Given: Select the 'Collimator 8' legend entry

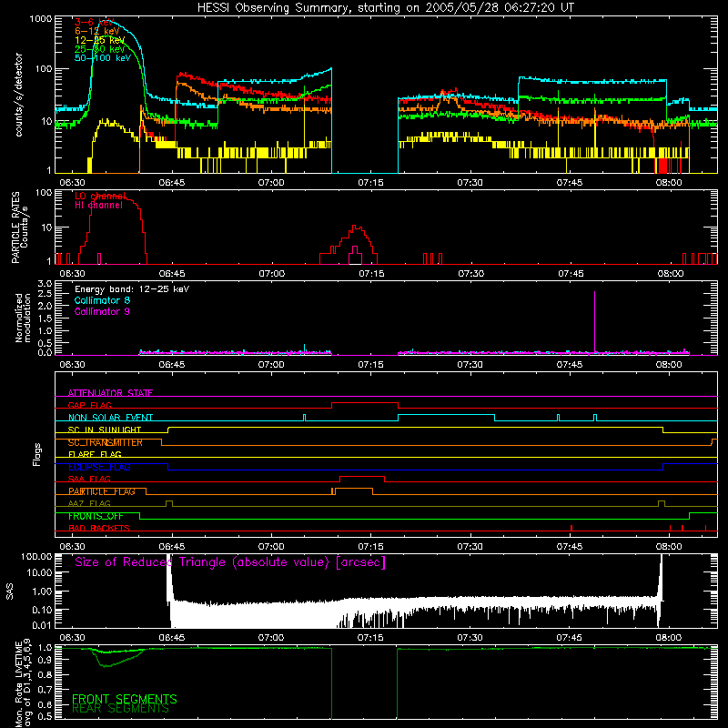Looking at the screenshot, I should [102, 300].
